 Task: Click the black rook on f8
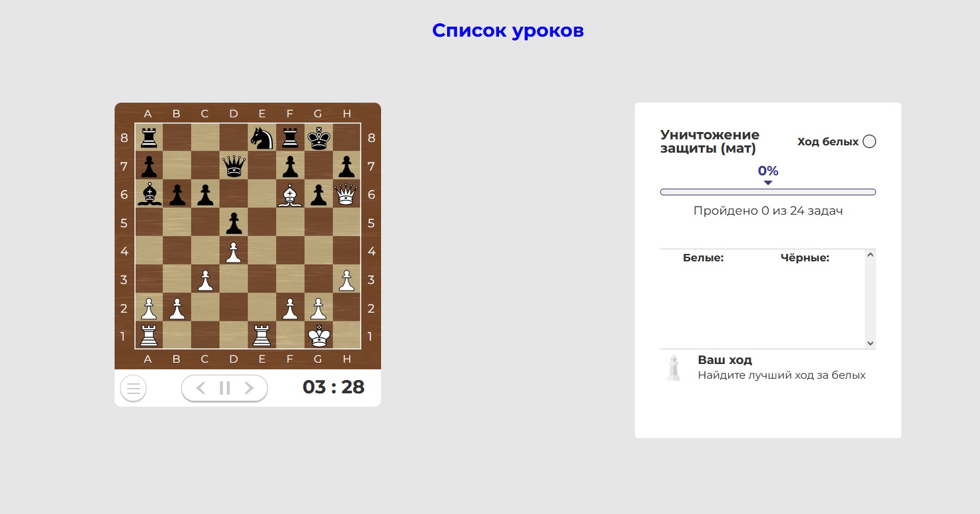click(290, 138)
